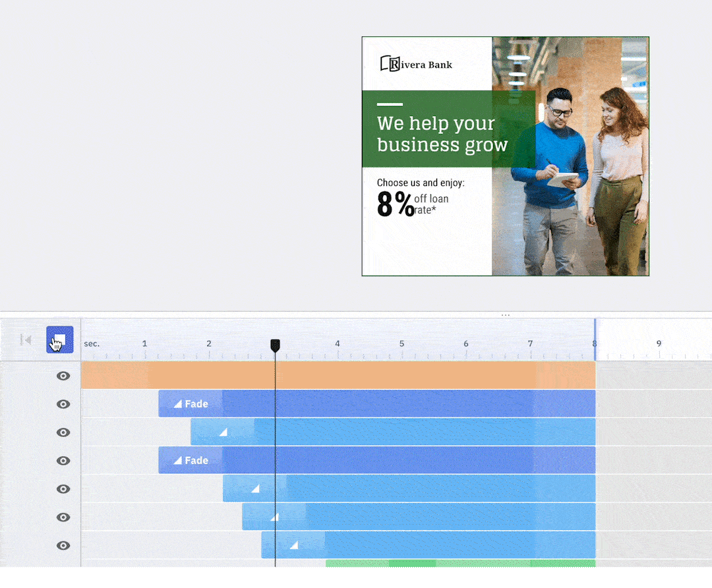Click the blue stop playback button

coord(59,339)
